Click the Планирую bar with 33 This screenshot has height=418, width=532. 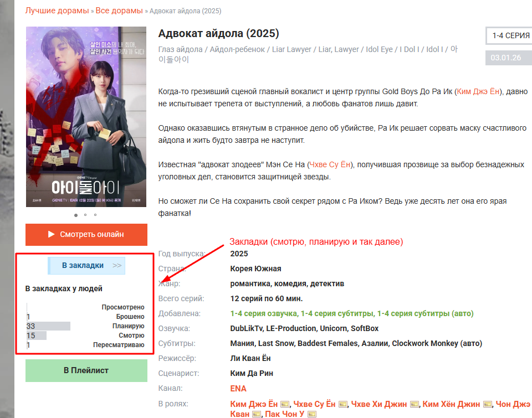48,326
